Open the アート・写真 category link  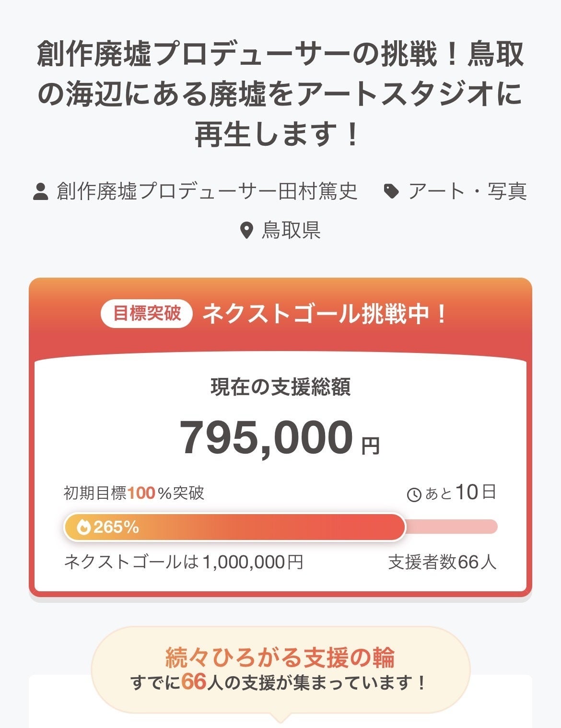coord(467,191)
